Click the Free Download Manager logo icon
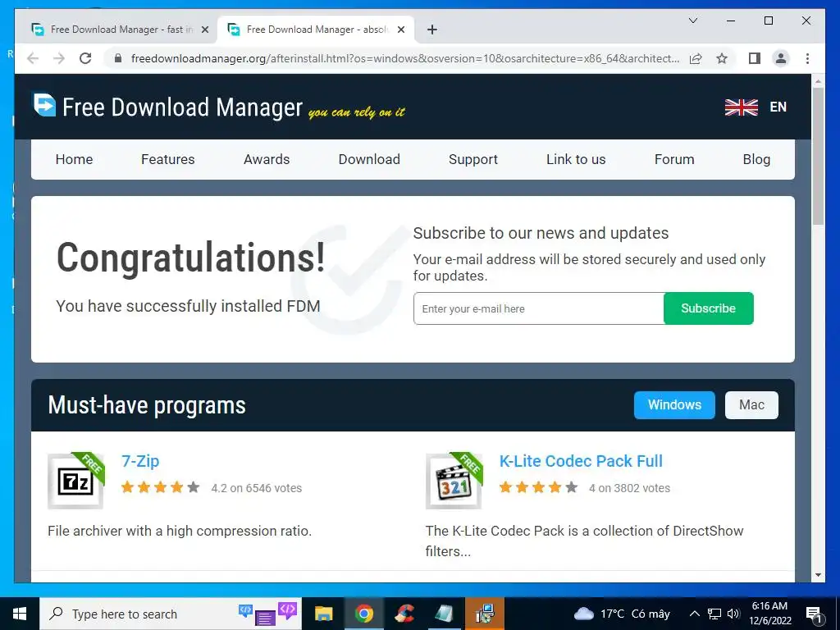This screenshot has width=840, height=630. pos(43,104)
